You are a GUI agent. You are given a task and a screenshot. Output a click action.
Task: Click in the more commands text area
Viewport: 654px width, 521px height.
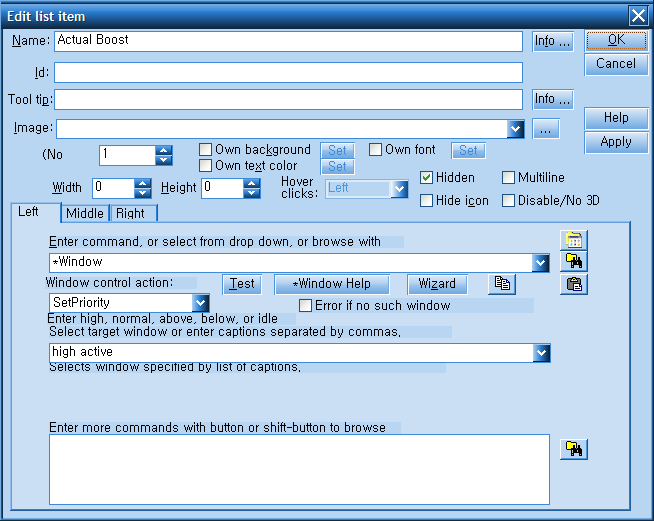299,470
